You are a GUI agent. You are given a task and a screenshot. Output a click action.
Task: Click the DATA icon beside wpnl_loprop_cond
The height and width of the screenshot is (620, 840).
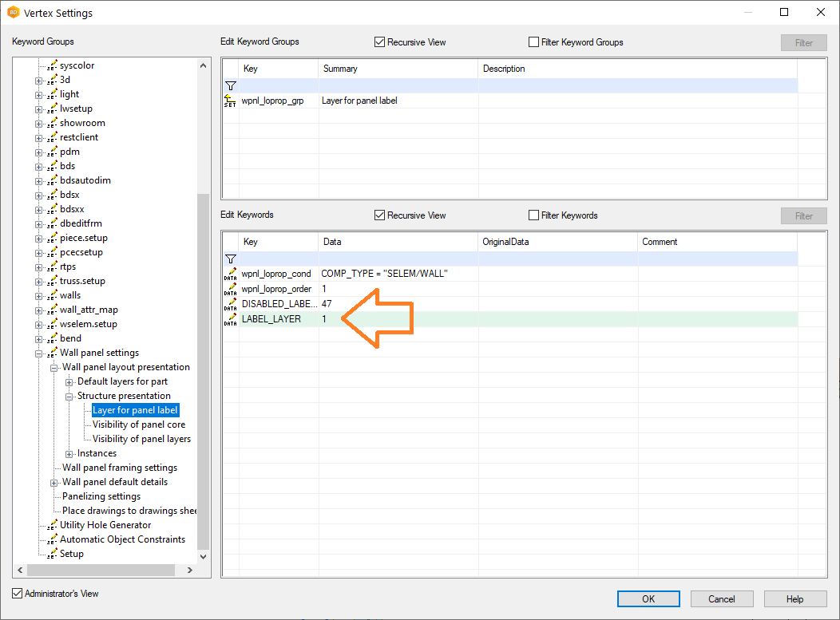tap(230, 274)
